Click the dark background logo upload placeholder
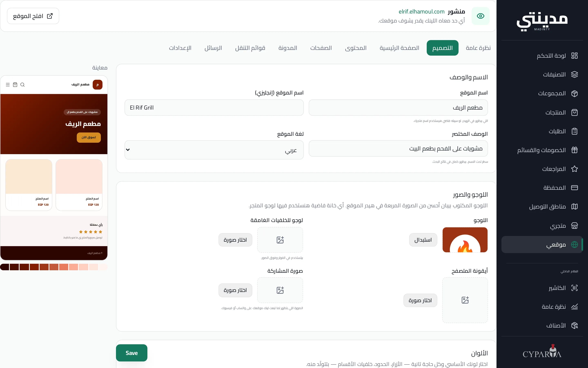The width and height of the screenshot is (588, 368). [280, 240]
